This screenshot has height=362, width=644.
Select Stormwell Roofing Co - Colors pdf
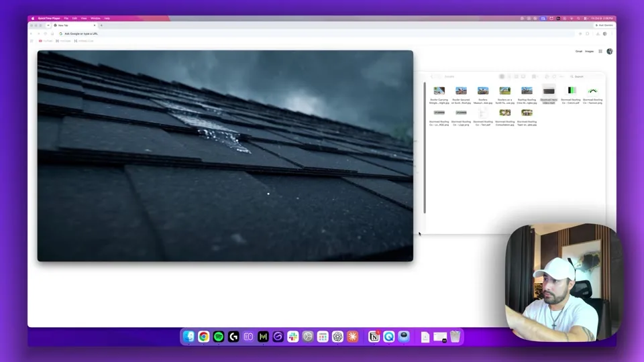pyautogui.click(x=571, y=95)
